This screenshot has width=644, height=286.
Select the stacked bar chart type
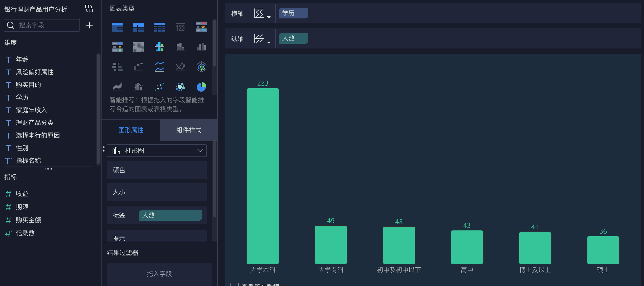pyautogui.click(x=180, y=47)
